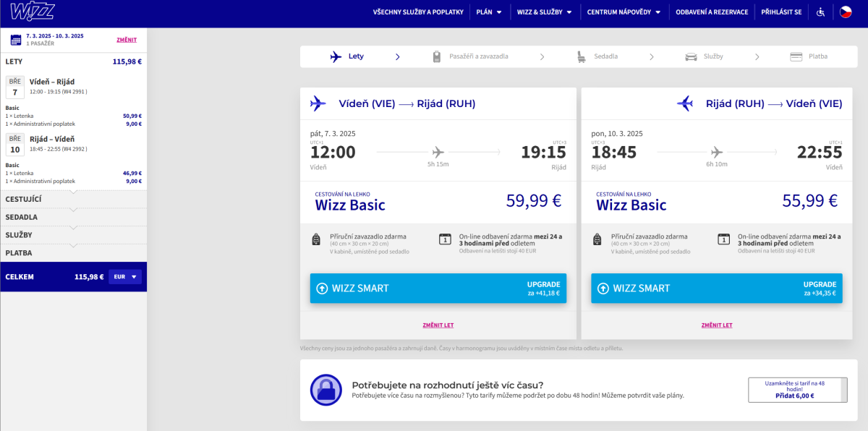Click Změnit let under Rijád–Vídeň flight

[716, 325]
